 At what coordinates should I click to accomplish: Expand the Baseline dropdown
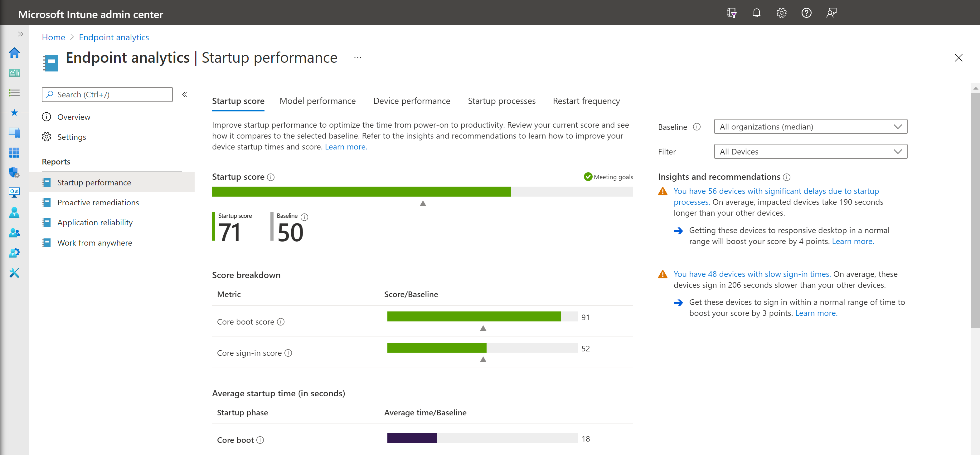click(810, 127)
